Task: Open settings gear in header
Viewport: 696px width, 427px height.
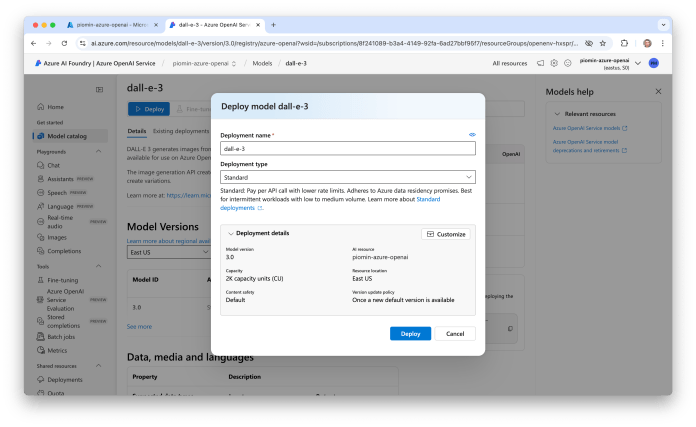Action: [x=554, y=63]
